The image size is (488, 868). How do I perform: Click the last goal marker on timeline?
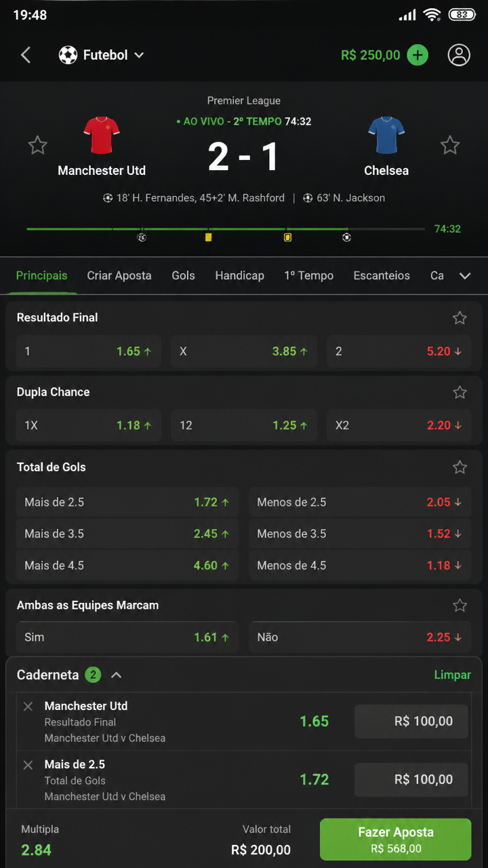click(x=346, y=237)
